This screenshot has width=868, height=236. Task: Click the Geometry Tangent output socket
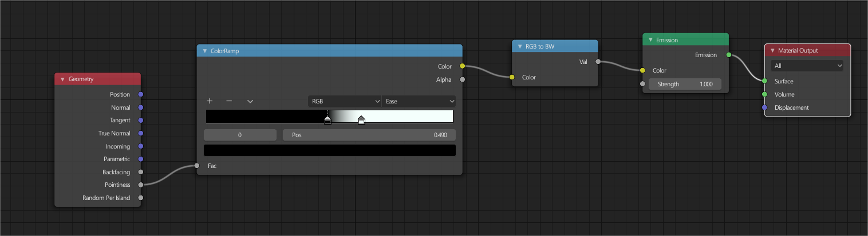coord(141,121)
